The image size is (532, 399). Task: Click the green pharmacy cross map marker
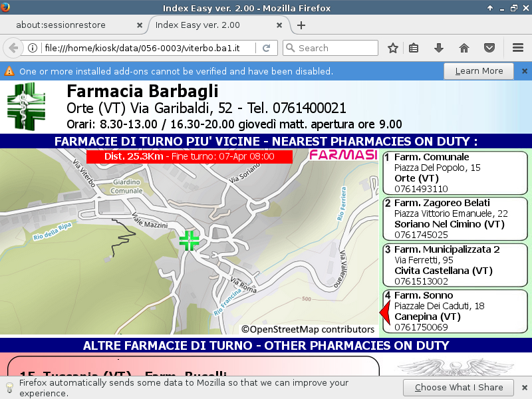(x=190, y=240)
